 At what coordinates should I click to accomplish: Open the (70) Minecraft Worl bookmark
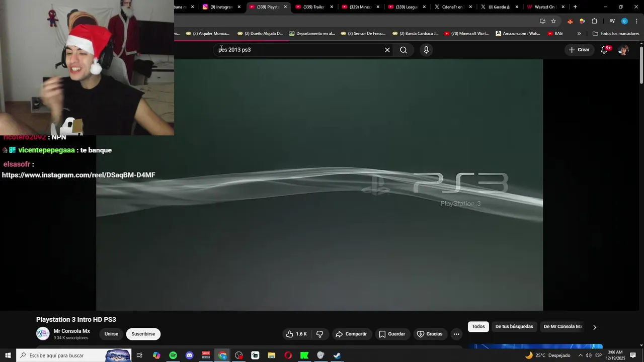(466, 34)
